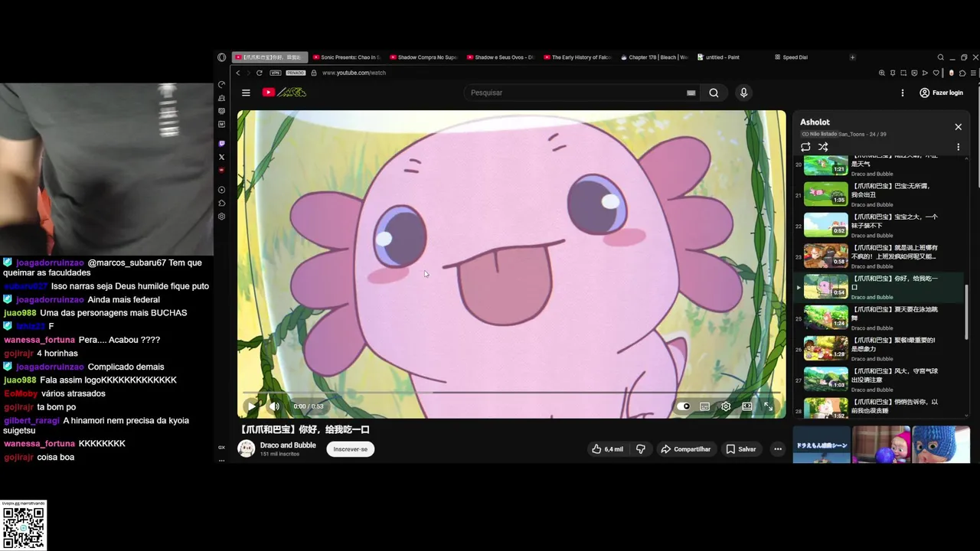
Task: Open the on-screen keyboard icon in the search box
Action: point(691,93)
